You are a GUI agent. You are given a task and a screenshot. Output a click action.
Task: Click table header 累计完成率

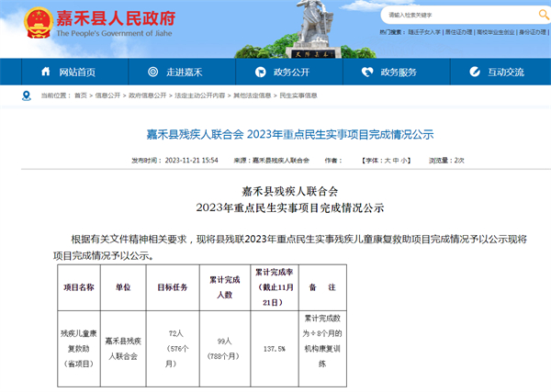tap(274, 287)
